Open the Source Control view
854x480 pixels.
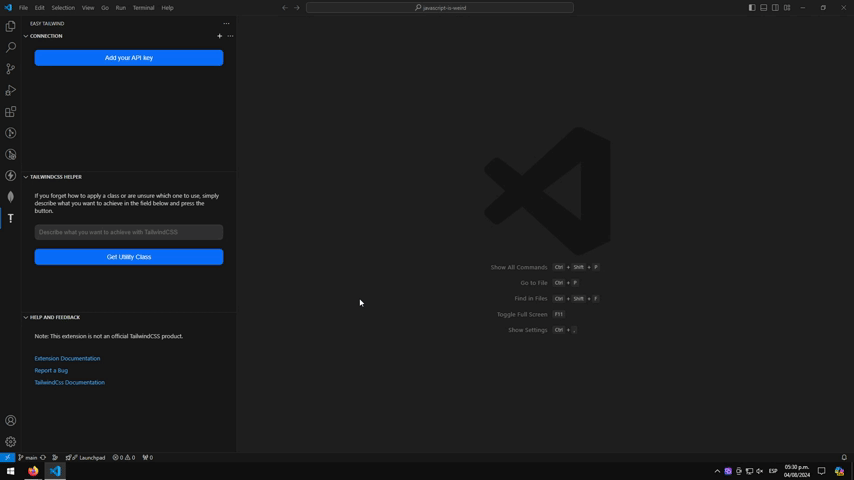[x=10, y=69]
